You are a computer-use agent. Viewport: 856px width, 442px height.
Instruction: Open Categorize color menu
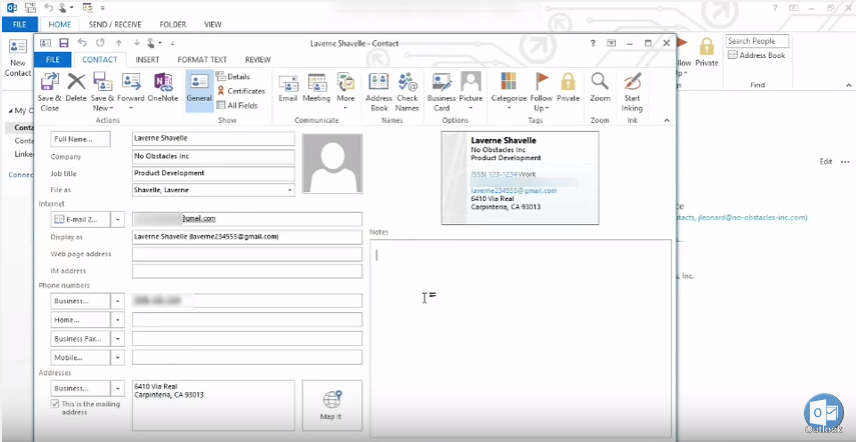[x=508, y=91]
